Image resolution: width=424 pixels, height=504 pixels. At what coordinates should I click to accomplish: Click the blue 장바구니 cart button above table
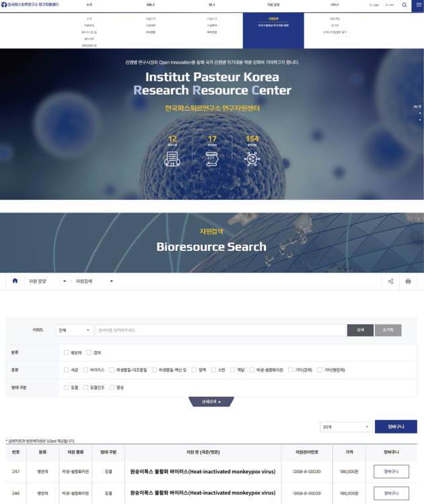coord(396,427)
